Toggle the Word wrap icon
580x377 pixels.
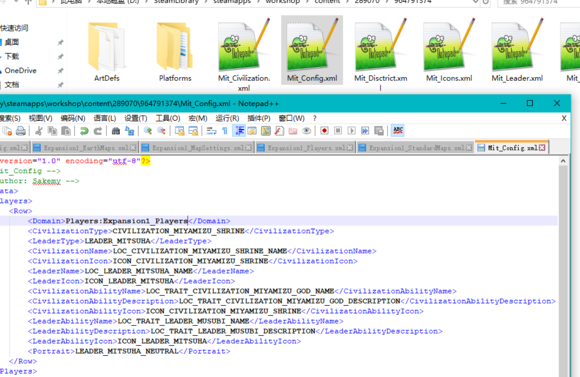[212, 131]
